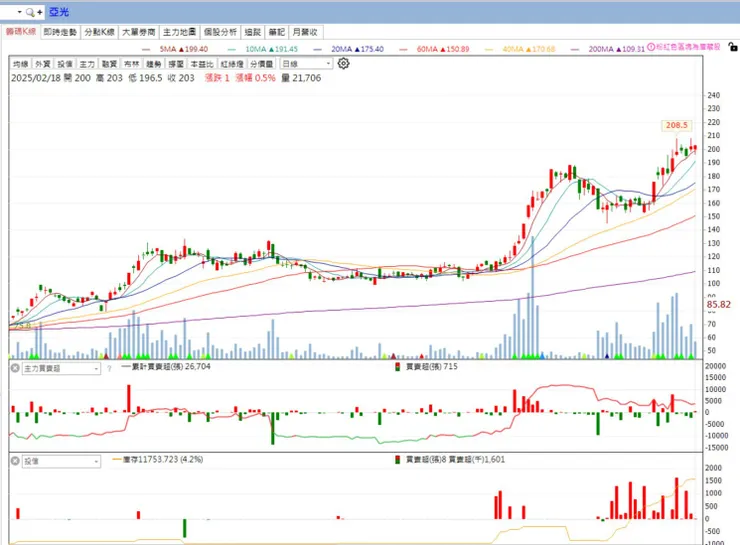Switch to the 個股分析 tab
Screen dimensions: 740x545
[220, 32]
